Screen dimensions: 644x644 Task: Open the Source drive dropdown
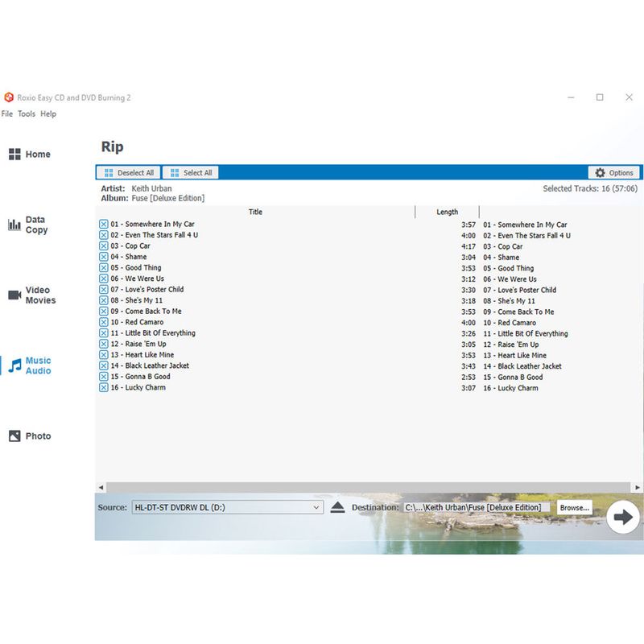(x=228, y=507)
